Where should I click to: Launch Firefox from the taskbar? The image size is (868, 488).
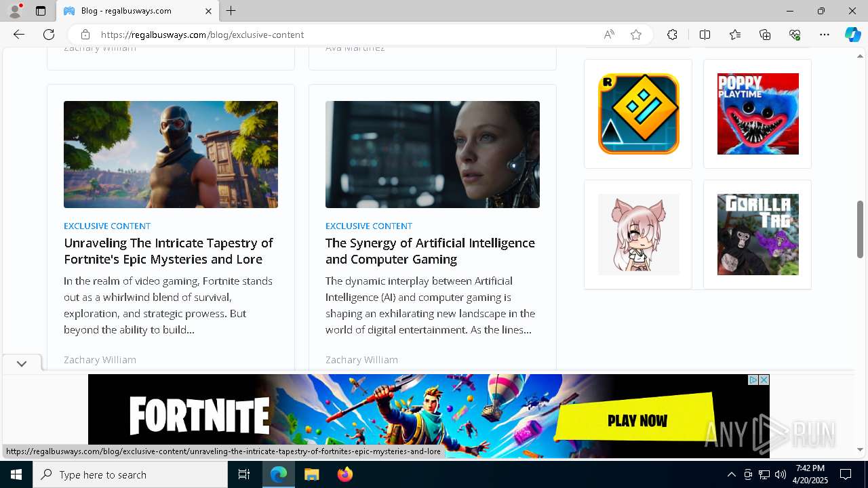point(345,474)
